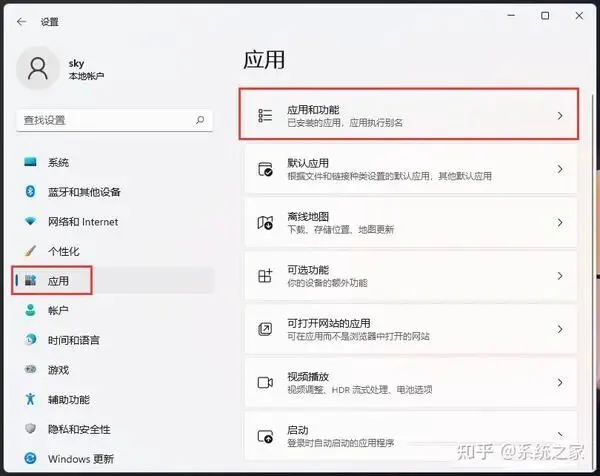Expand 应用和功能 via its chevron
600x476 pixels.
[560, 116]
